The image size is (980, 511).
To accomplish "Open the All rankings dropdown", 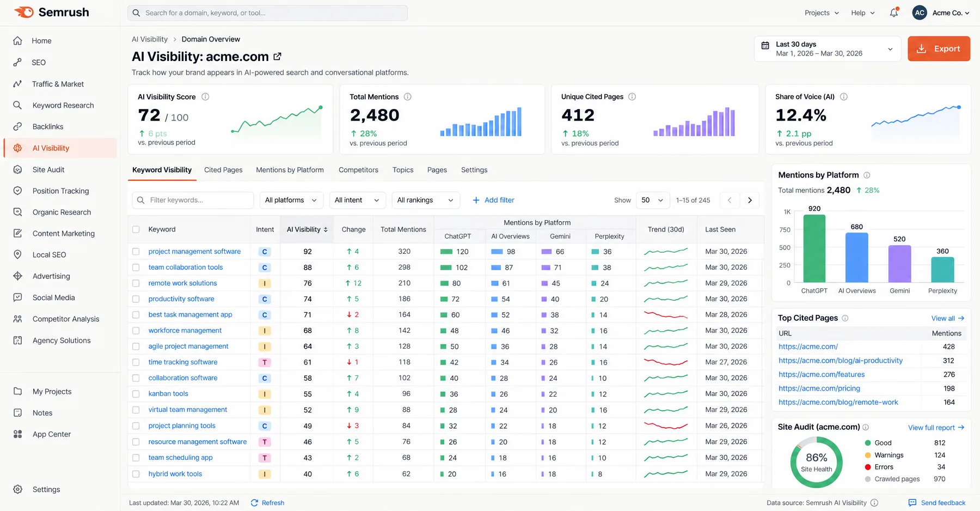I will point(426,200).
